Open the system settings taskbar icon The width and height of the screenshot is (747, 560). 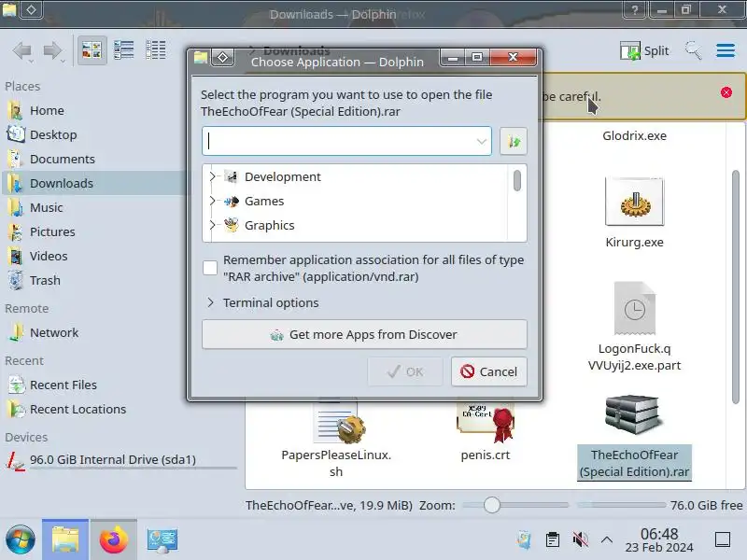tap(162, 540)
